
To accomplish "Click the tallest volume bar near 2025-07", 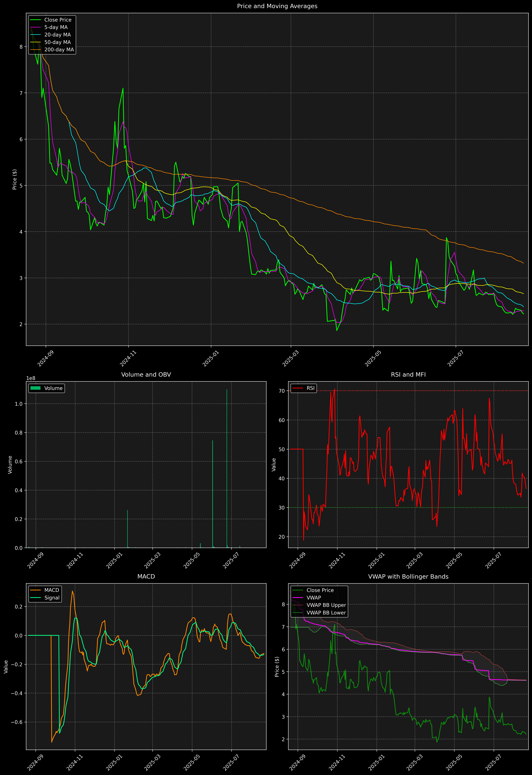I will (227, 467).
